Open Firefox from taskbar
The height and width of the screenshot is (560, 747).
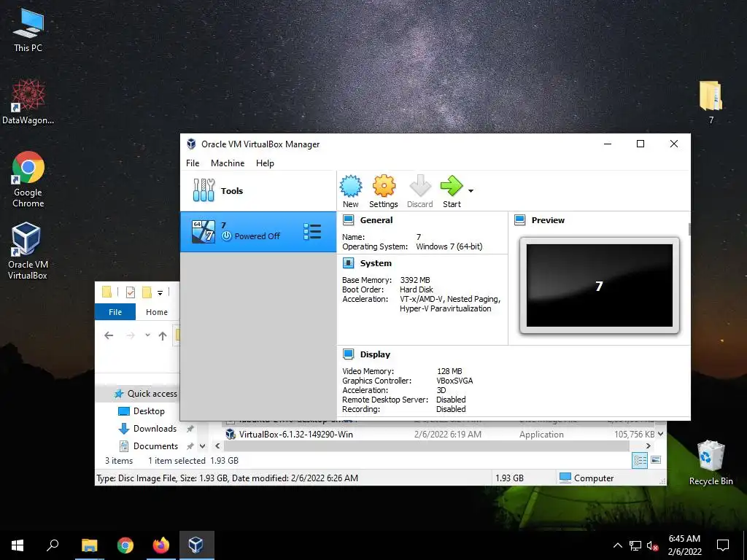[161, 545]
